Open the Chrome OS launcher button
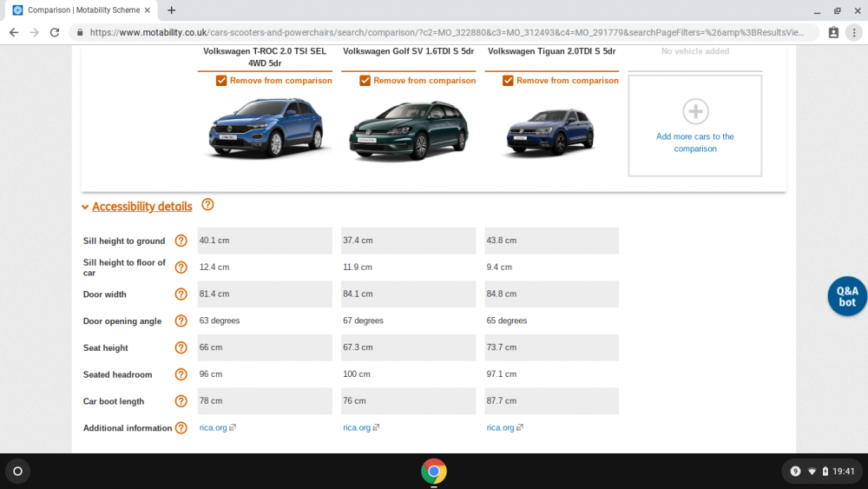 tap(17, 472)
